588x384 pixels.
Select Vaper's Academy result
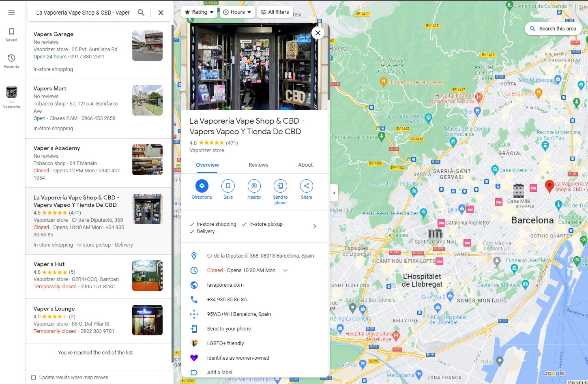[x=98, y=163]
